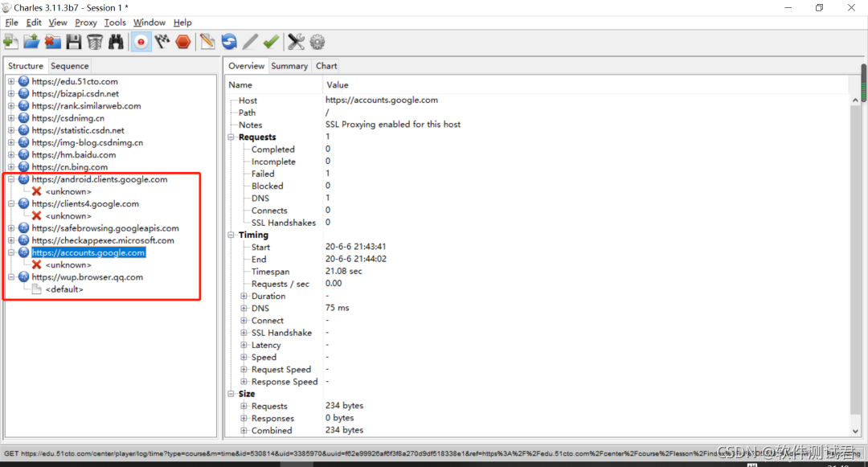Viewport: 868px width, 467px height.
Task: Click the Overview scrollbar up arrow
Action: 855,100
